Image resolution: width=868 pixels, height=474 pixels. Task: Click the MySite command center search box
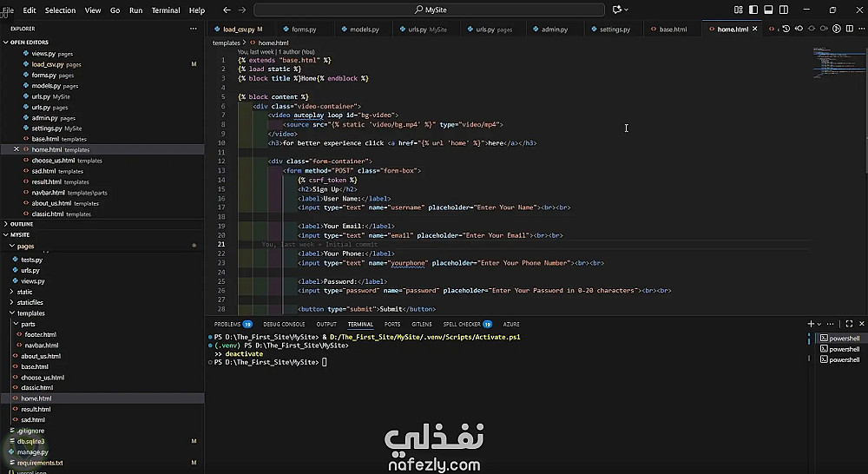(x=429, y=10)
